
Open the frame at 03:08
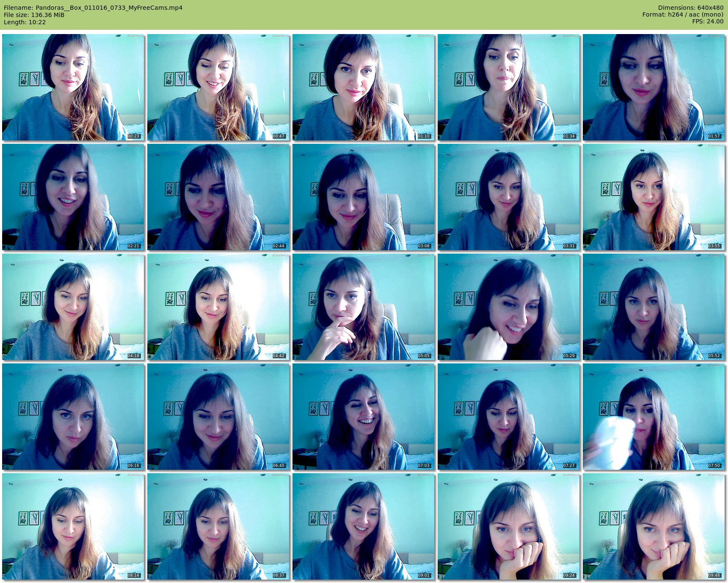point(364,197)
